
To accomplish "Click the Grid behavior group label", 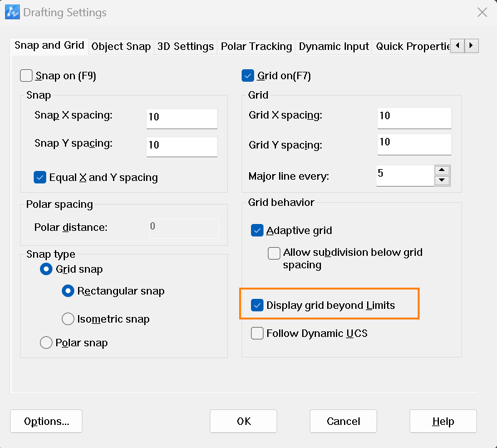I will [281, 202].
